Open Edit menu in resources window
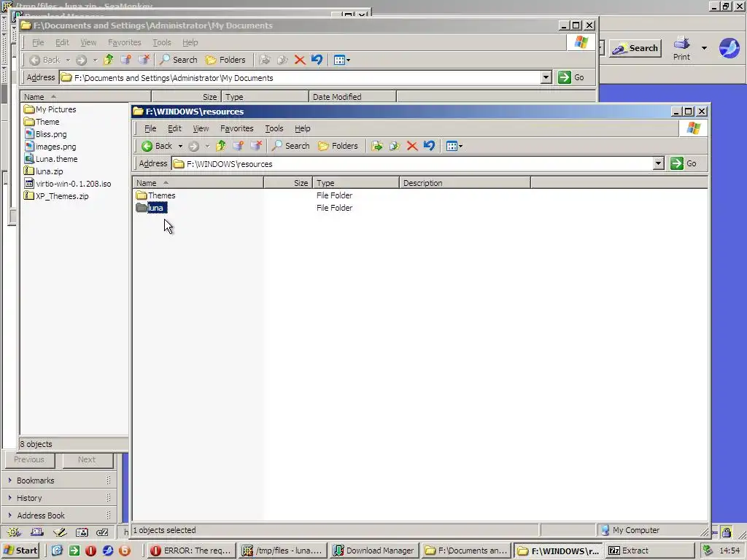Viewport: 747px width, 560px height. [174, 128]
